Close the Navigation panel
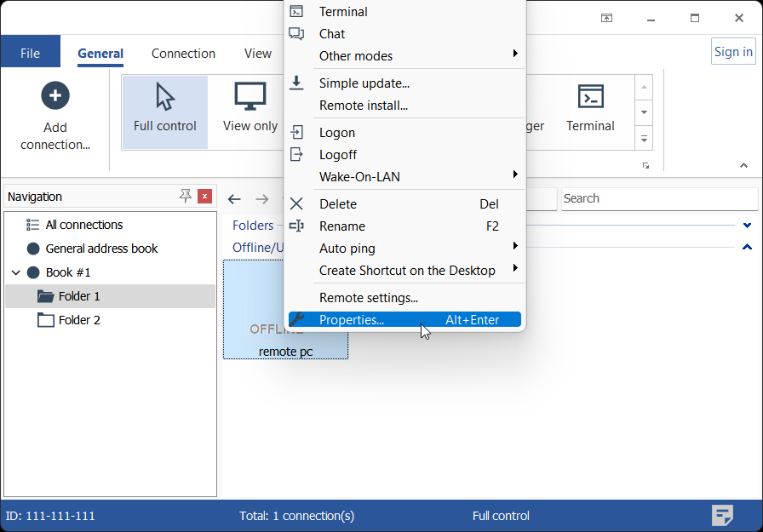Viewport: 763px width, 532px height. 204,197
